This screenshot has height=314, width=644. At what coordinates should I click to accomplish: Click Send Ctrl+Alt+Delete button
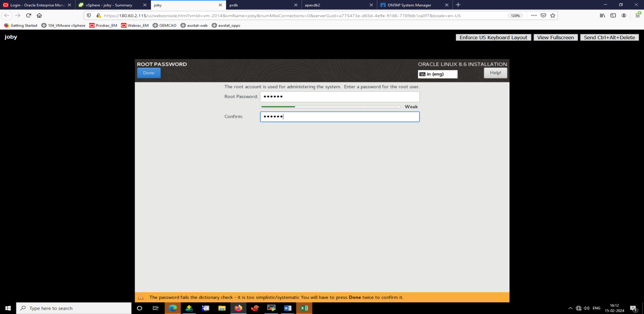(x=610, y=37)
